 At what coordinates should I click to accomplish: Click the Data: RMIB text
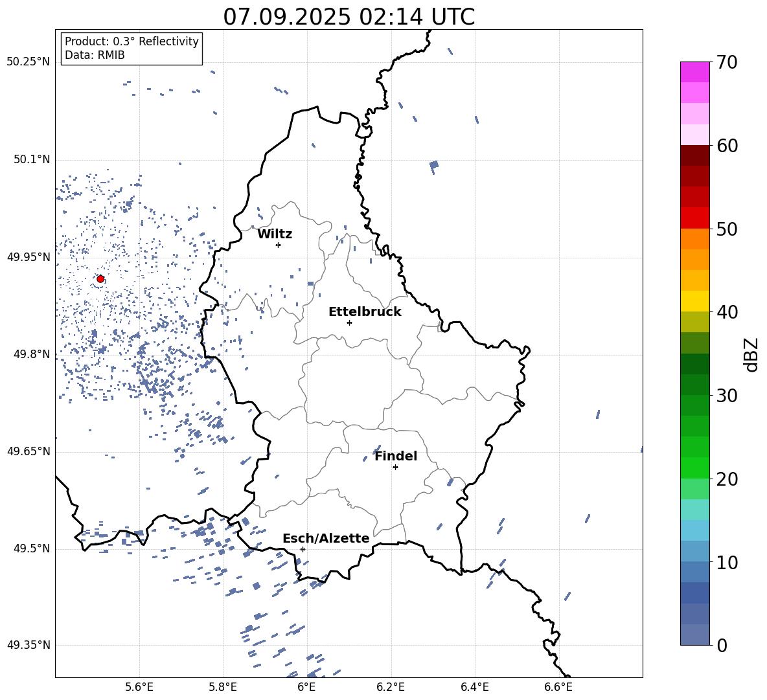[x=95, y=55]
